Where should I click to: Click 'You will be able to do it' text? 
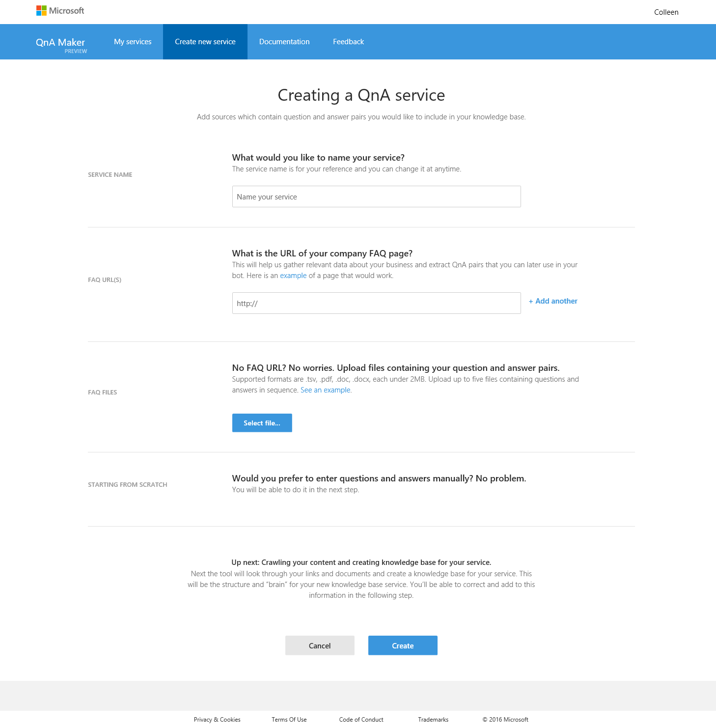[296, 490]
